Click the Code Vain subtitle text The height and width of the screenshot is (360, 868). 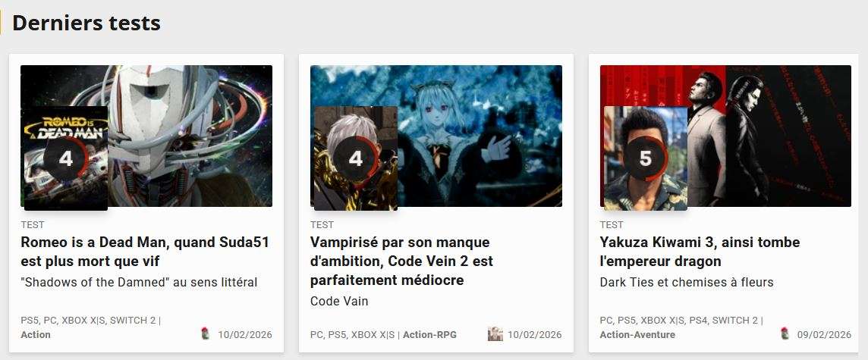coord(339,302)
